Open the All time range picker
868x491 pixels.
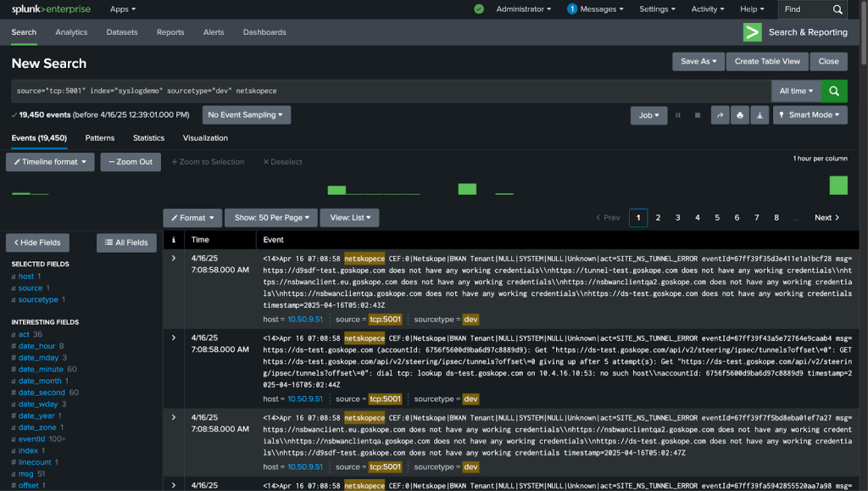(796, 91)
